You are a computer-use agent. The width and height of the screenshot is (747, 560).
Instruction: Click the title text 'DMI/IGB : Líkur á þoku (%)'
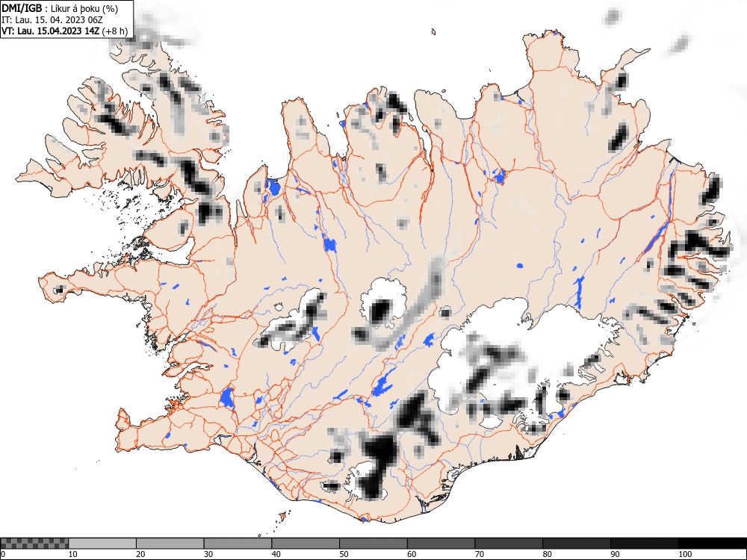pos(60,8)
